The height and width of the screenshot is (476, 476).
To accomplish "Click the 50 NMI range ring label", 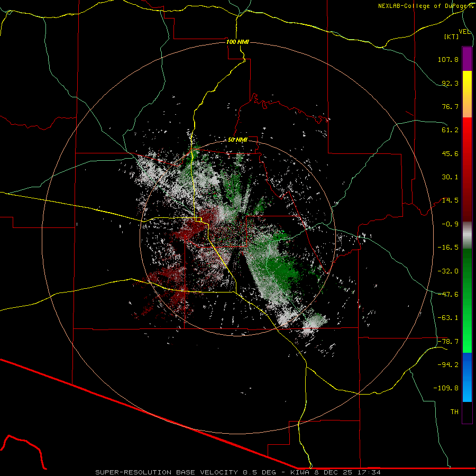I will point(237,140).
